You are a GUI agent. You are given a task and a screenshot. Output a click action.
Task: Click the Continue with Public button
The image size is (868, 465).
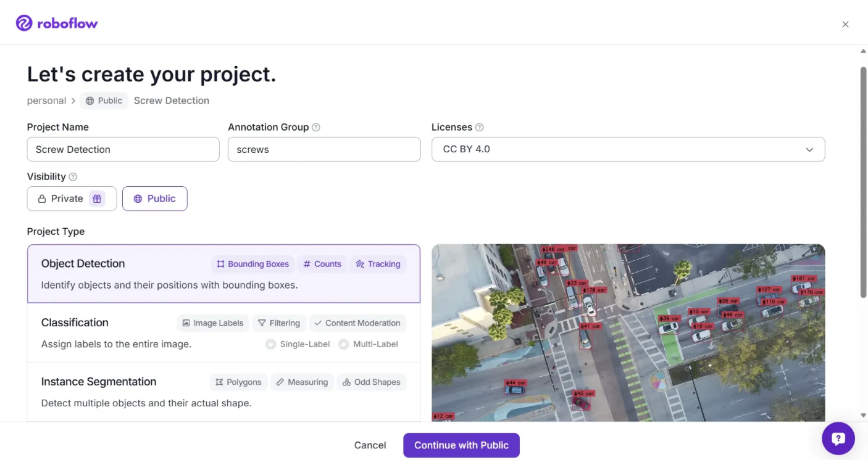click(461, 445)
